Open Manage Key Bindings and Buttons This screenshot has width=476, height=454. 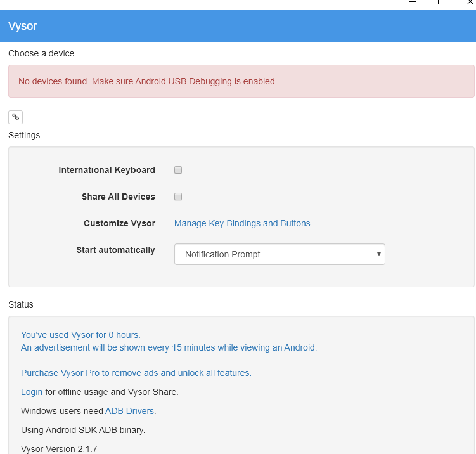(x=242, y=223)
